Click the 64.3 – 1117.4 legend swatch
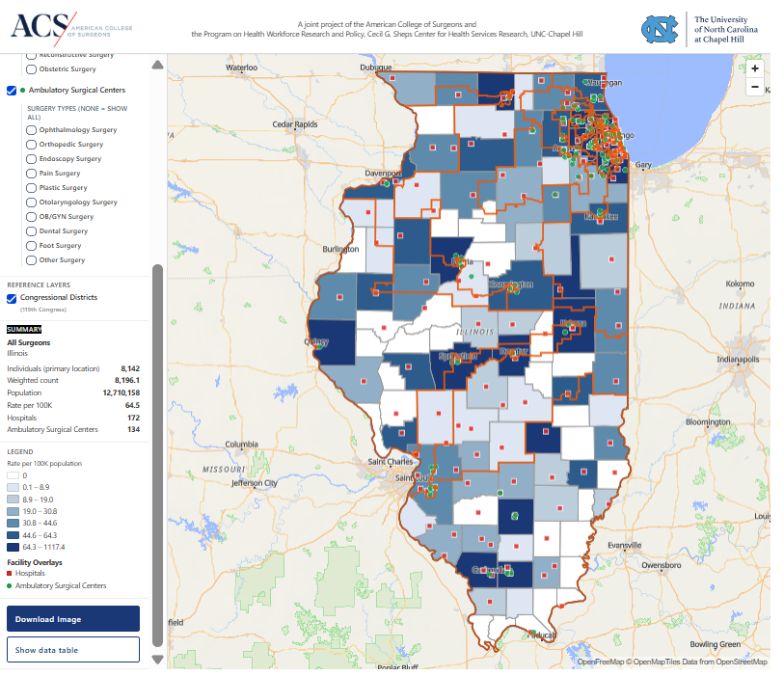Viewport: 784px width, 676px height. click(x=13, y=547)
